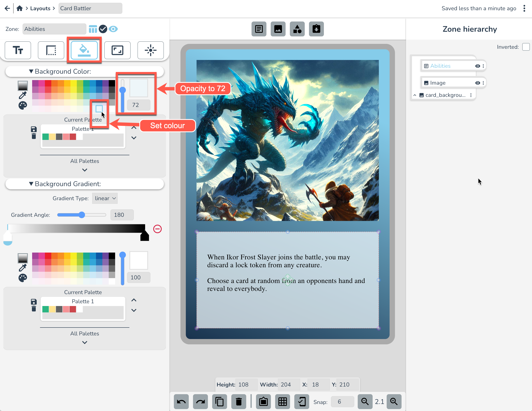Click the Gradient Angle slider handle
Viewport: 532px width, 411px height.
(x=82, y=215)
